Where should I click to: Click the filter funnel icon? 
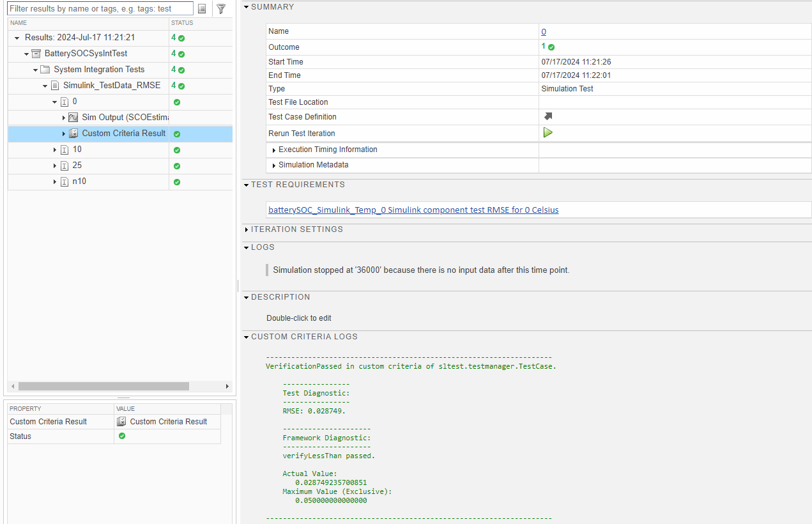[x=221, y=9]
